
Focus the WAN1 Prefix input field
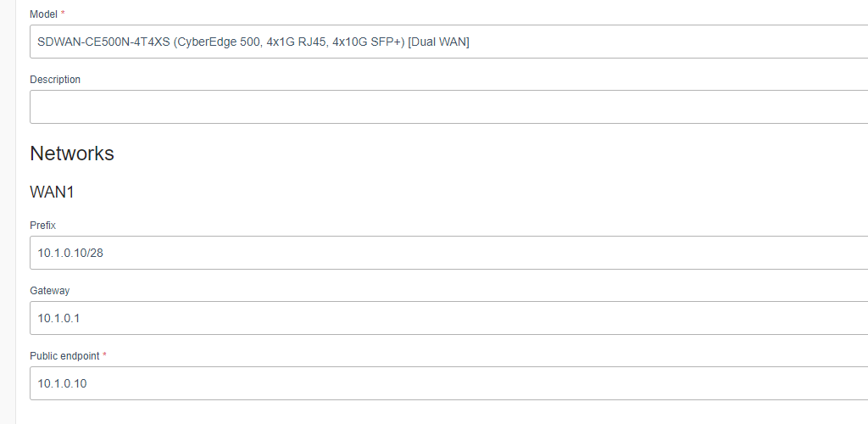click(448, 253)
